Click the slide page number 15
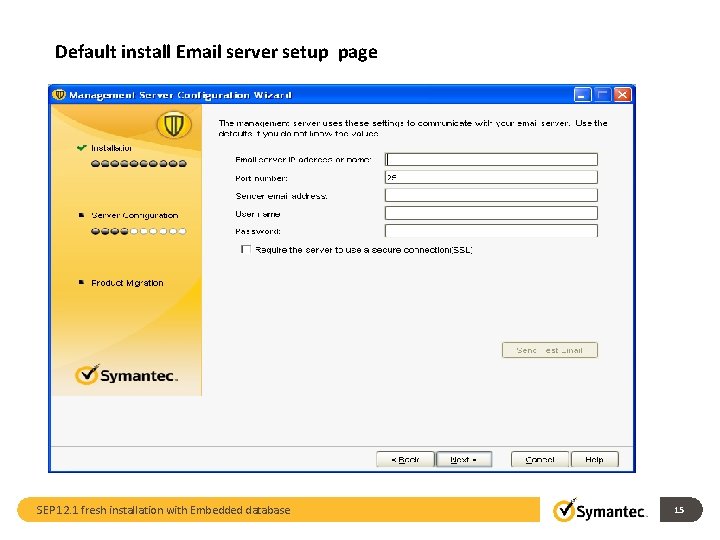 tap(679, 510)
